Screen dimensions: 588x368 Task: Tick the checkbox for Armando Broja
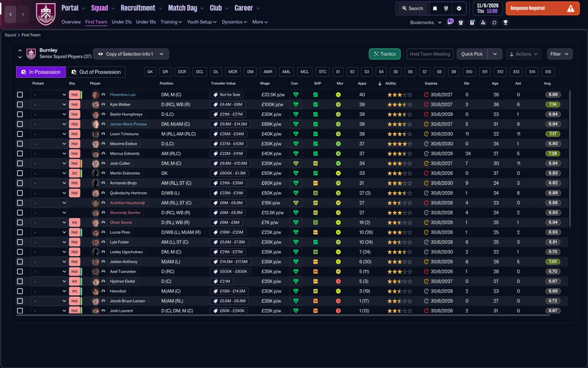click(20, 183)
